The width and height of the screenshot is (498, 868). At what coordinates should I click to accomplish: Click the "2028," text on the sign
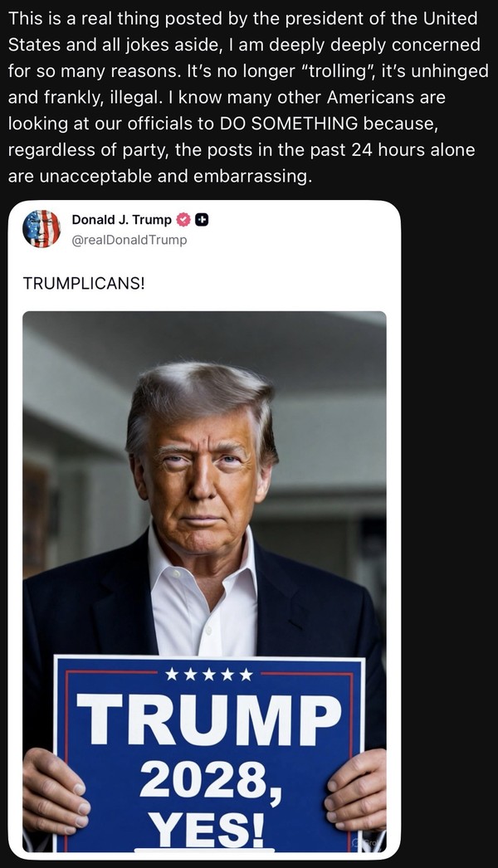209,781
